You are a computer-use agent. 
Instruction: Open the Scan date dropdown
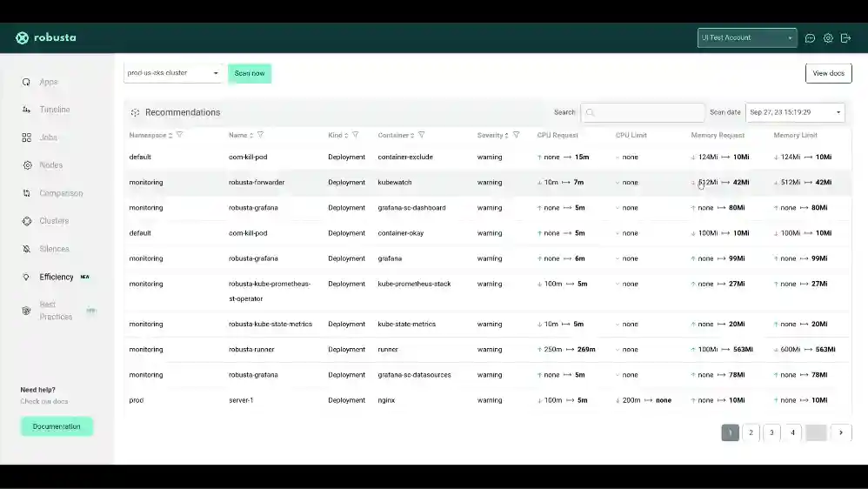(x=795, y=112)
